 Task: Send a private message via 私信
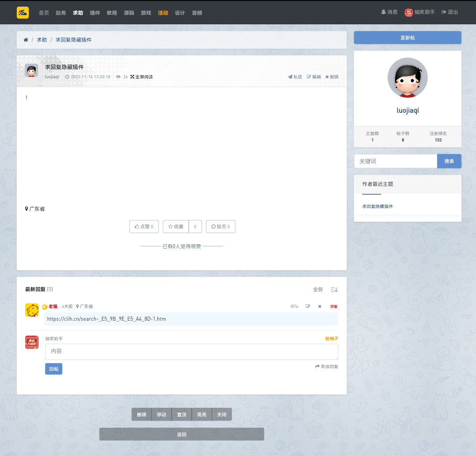click(x=295, y=77)
